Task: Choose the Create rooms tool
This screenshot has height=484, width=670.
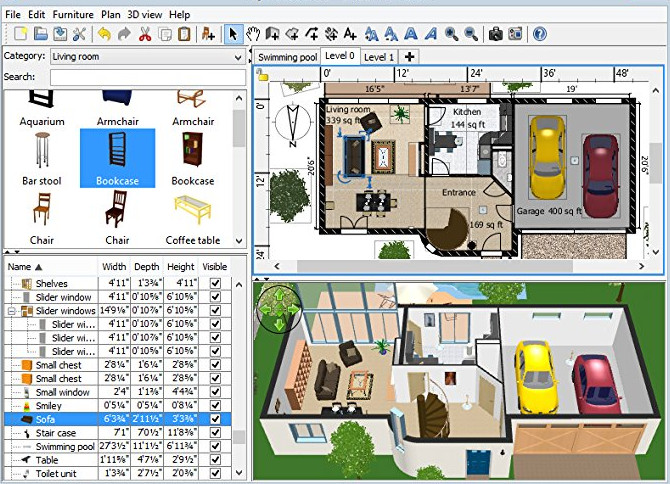Action: pyautogui.click(x=292, y=34)
